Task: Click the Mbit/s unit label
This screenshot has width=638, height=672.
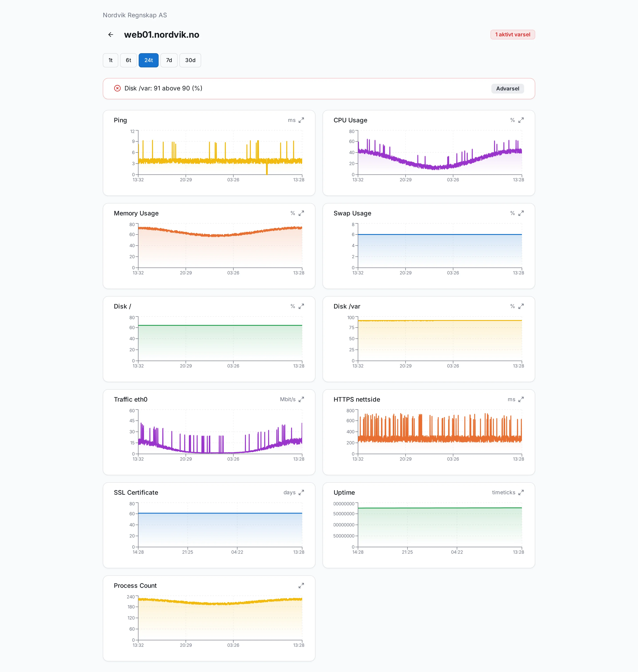Action: tap(288, 399)
